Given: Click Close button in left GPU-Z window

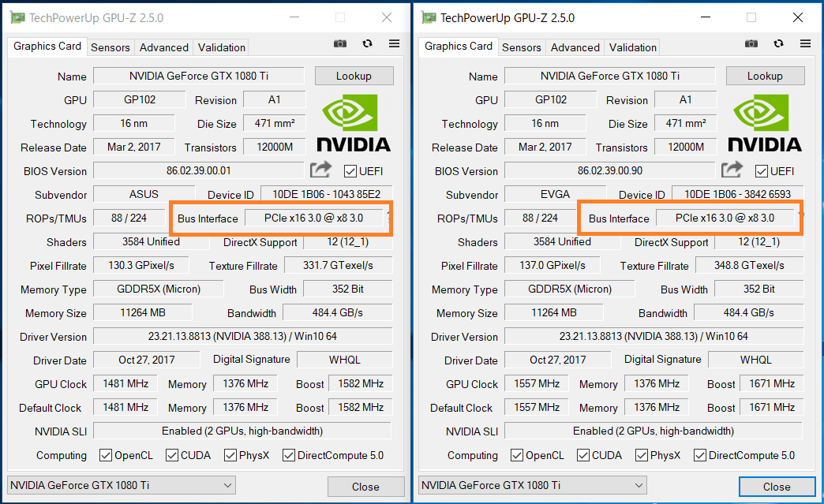Looking at the screenshot, I should [365, 487].
